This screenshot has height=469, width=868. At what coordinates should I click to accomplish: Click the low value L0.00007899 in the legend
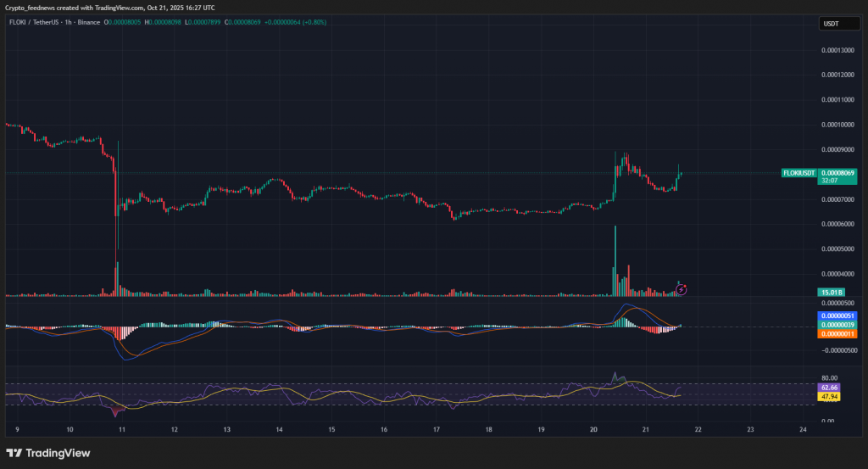tap(203, 22)
